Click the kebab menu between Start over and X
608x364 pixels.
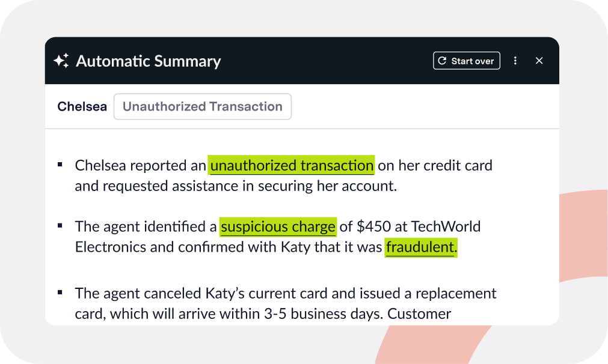tap(515, 61)
